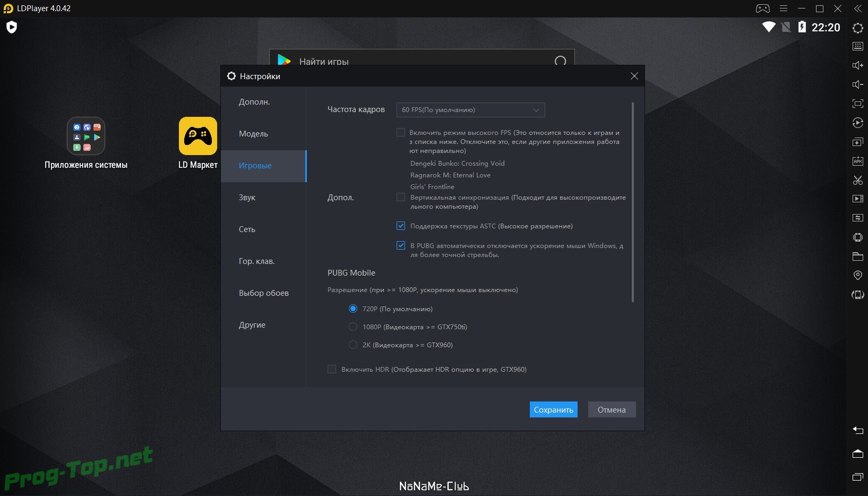Screen dimensions: 868x496
Task: Click Ragnarok M: Eternal Love text
Action: coord(450,175)
